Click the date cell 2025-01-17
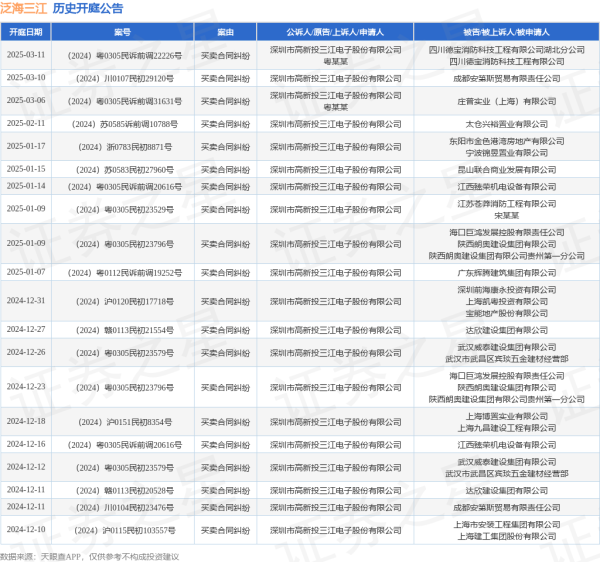 coord(26,146)
